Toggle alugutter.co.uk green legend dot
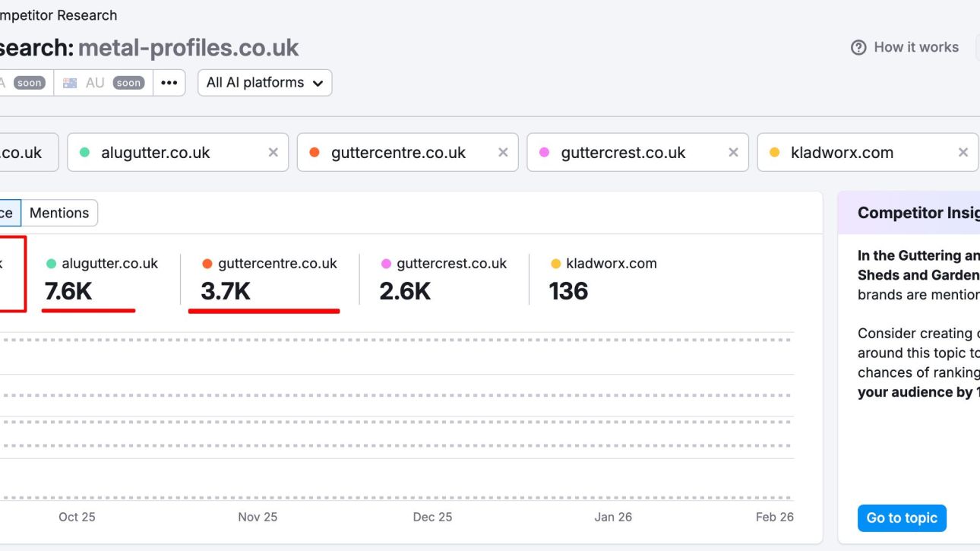 (51, 264)
